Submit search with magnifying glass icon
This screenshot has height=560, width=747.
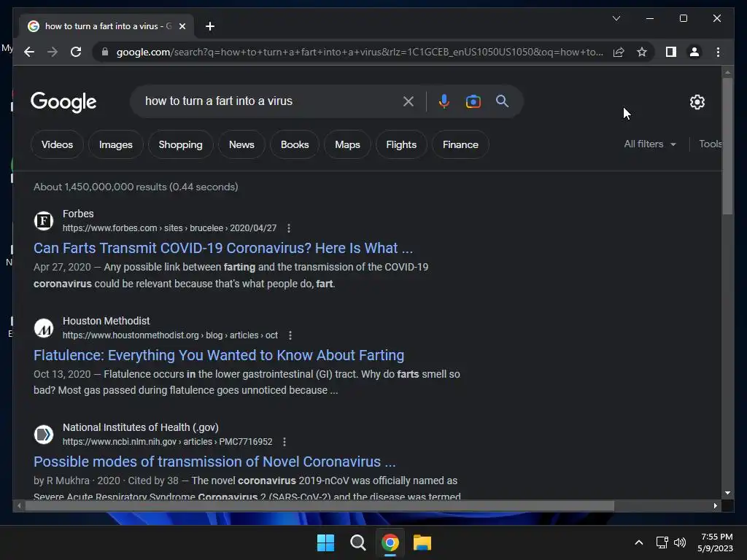[x=502, y=101]
